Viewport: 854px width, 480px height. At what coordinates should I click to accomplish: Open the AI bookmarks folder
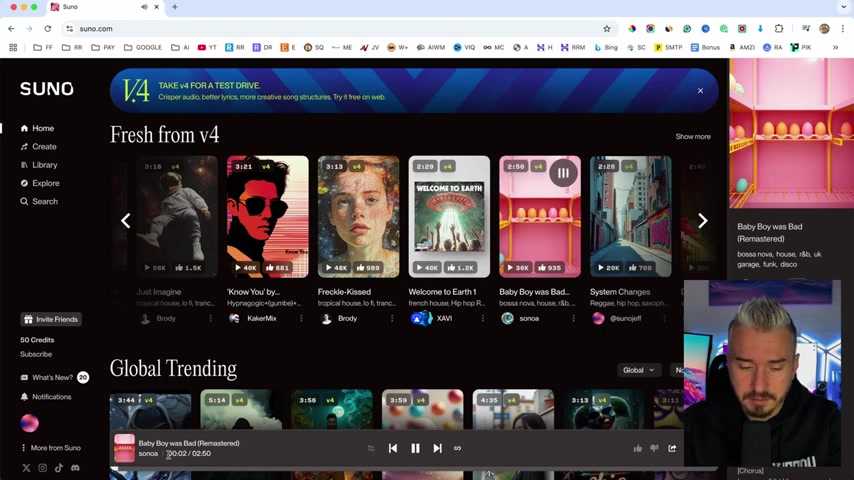pyautogui.click(x=180, y=47)
